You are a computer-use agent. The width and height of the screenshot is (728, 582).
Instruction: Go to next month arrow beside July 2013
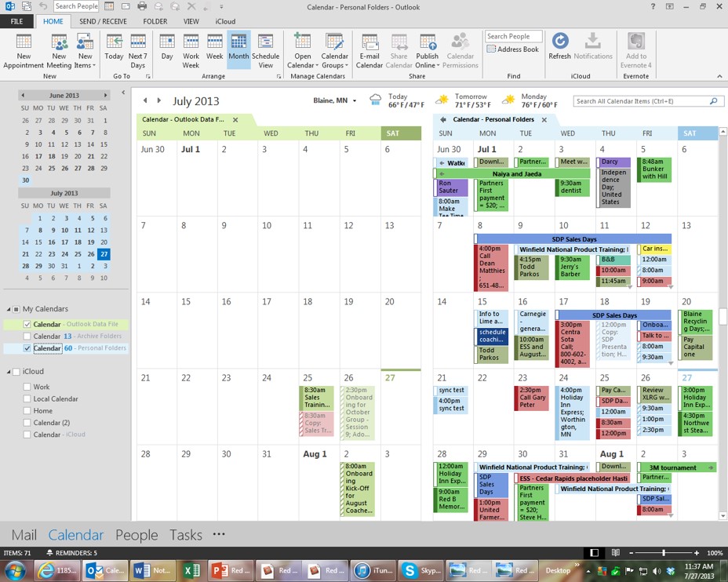(158, 100)
